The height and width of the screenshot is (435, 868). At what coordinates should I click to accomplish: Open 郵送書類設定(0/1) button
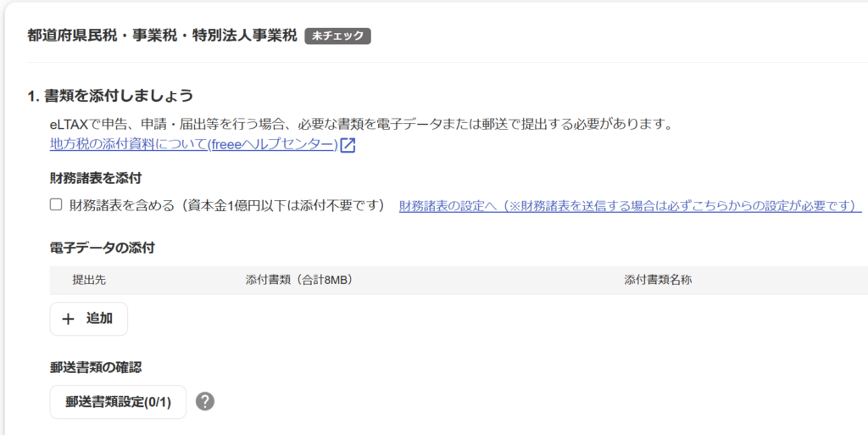click(118, 402)
